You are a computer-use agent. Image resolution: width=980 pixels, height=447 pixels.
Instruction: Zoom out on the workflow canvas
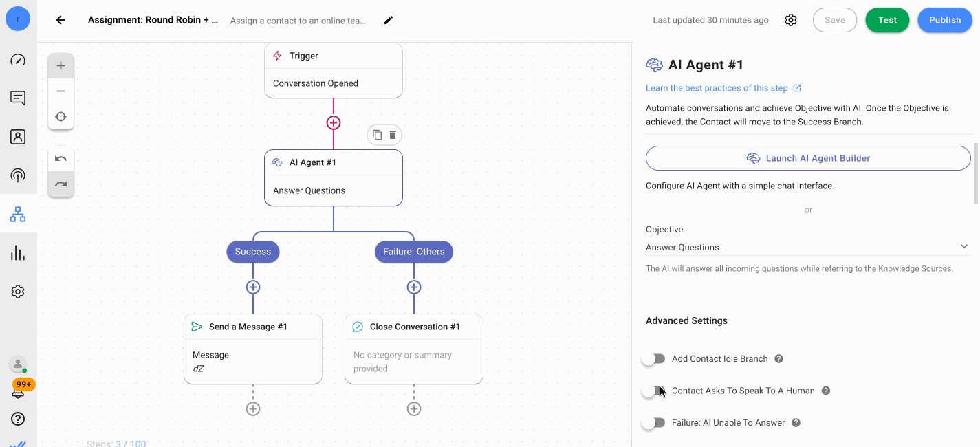pos(61,91)
